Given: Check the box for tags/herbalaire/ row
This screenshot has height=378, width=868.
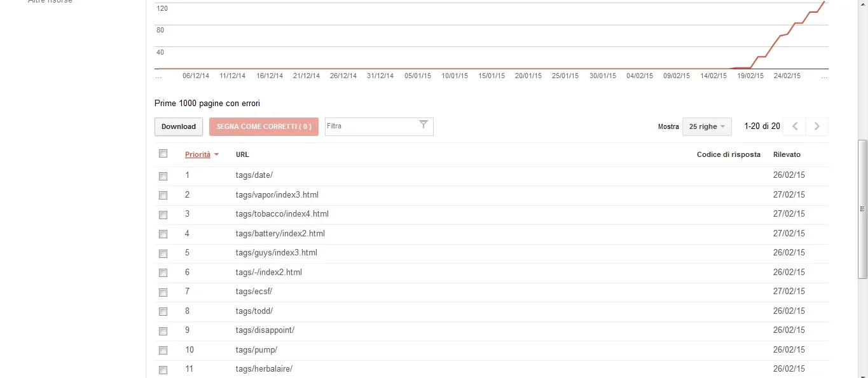Looking at the screenshot, I should [x=163, y=370].
